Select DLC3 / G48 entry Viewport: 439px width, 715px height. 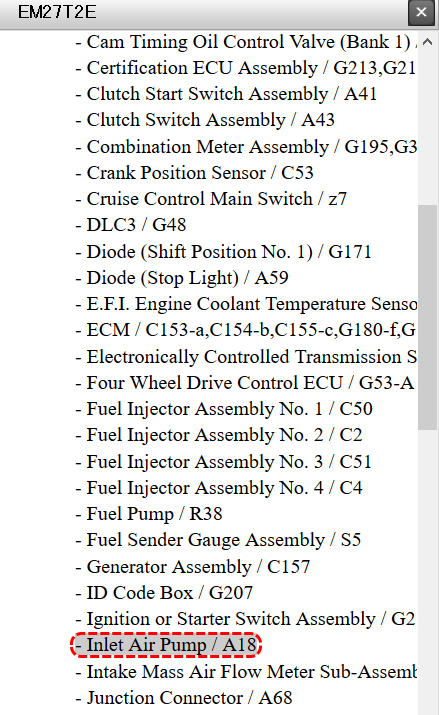[131, 225]
